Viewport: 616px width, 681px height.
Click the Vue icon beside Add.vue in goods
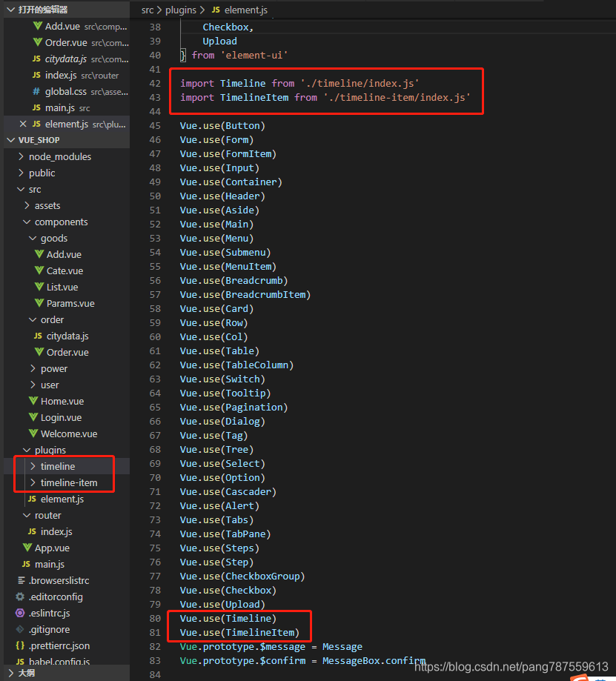click(x=39, y=254)
